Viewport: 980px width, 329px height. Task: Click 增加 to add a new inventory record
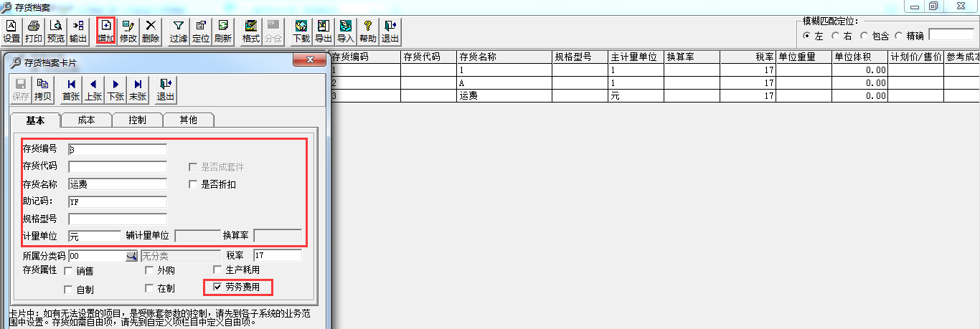pyautogui.click(x=106, y=32)
